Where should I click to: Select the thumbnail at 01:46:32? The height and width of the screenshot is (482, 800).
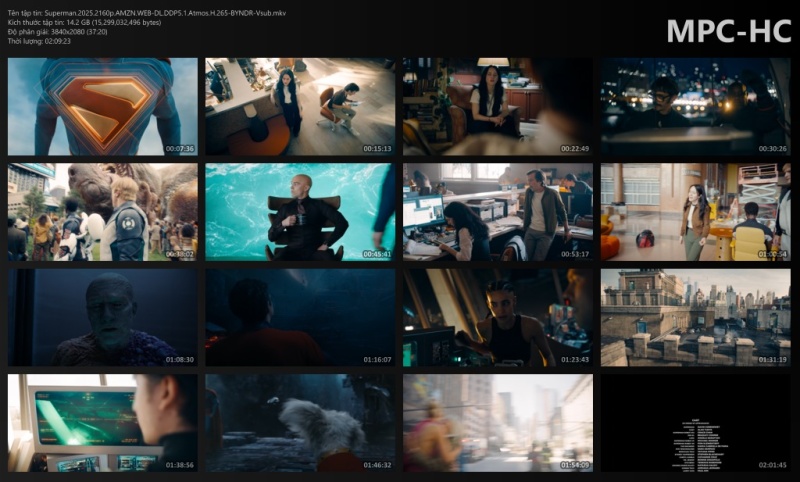coord(300,423)
